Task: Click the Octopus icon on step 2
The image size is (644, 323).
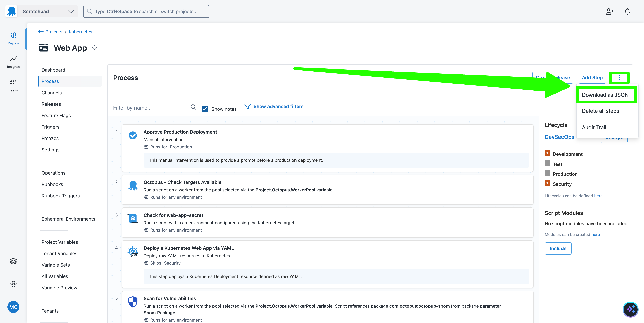Action: pyautogui.click(x=133, y=186)
